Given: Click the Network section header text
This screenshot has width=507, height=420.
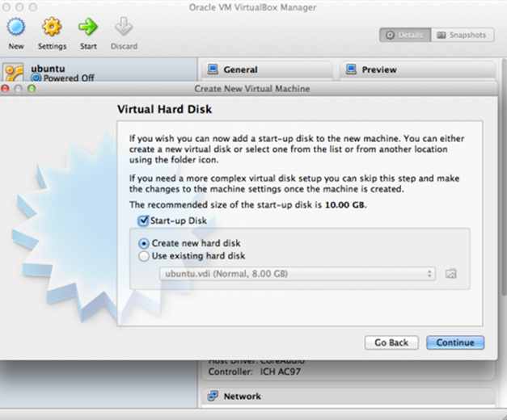Looking at the screenshot, I should pos(243,397).
